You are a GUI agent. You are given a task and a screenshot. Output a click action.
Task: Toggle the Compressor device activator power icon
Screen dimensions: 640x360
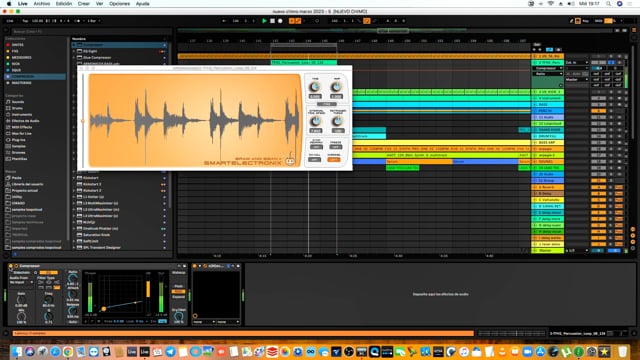tap(11, 266)
